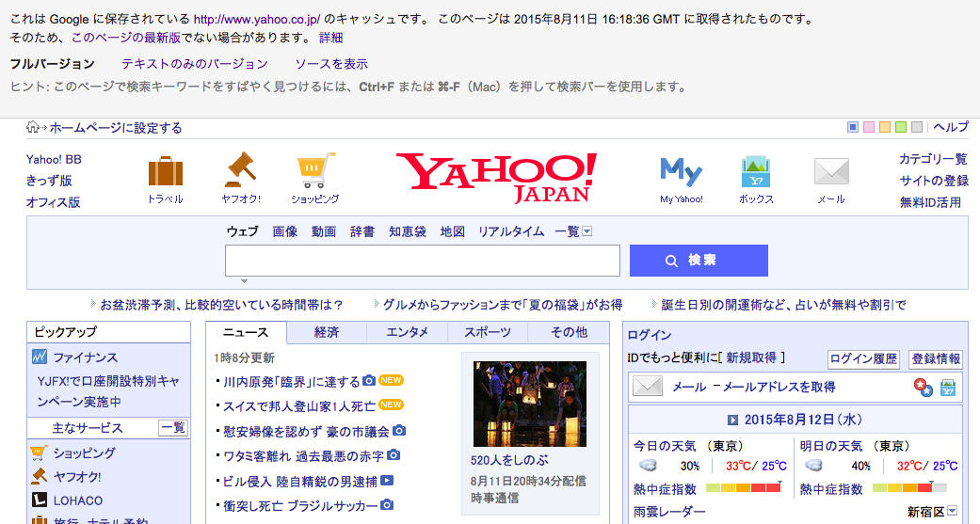
Task: Click the camera icon next to 川内原発 headline
Action: click(x=369, y=380)
